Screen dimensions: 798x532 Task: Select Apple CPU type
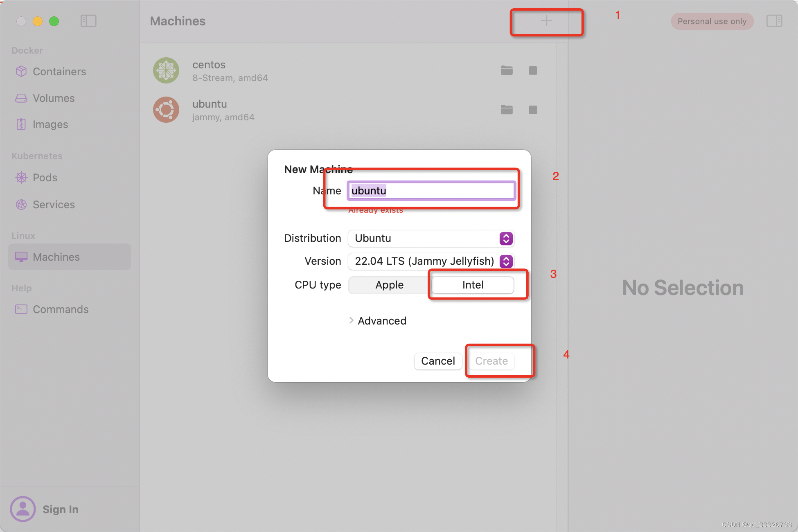389,285
